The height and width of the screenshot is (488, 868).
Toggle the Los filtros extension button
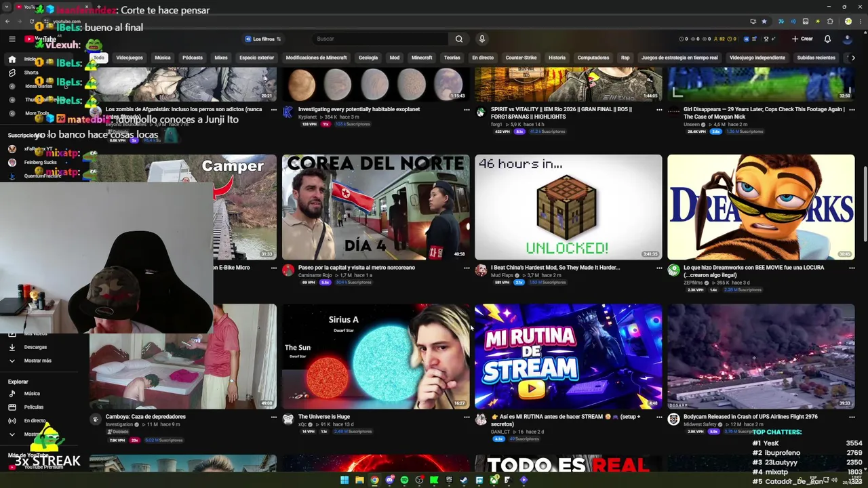click(263, 39)
